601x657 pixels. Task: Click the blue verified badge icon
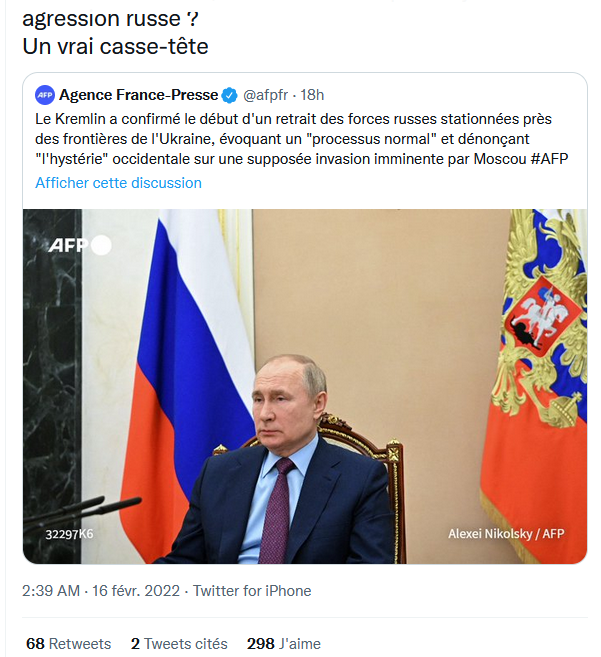coord(230,95)
